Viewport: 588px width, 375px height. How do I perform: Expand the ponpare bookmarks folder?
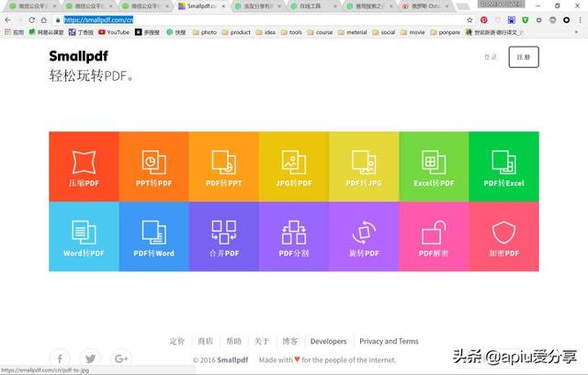tap(445, 32)
